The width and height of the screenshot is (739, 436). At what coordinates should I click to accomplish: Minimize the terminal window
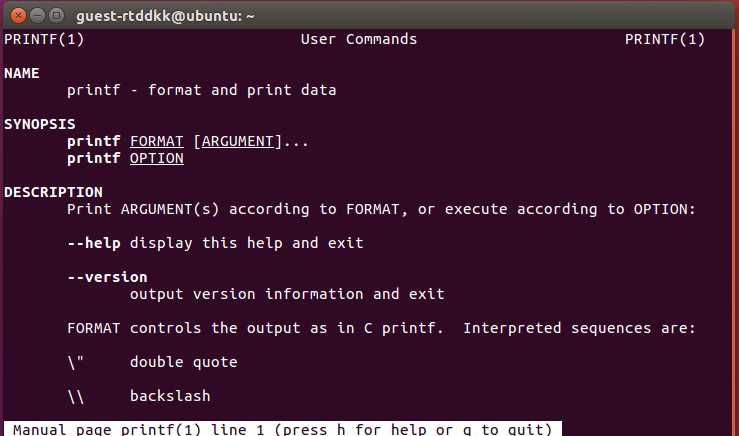[x=37, y=16]
